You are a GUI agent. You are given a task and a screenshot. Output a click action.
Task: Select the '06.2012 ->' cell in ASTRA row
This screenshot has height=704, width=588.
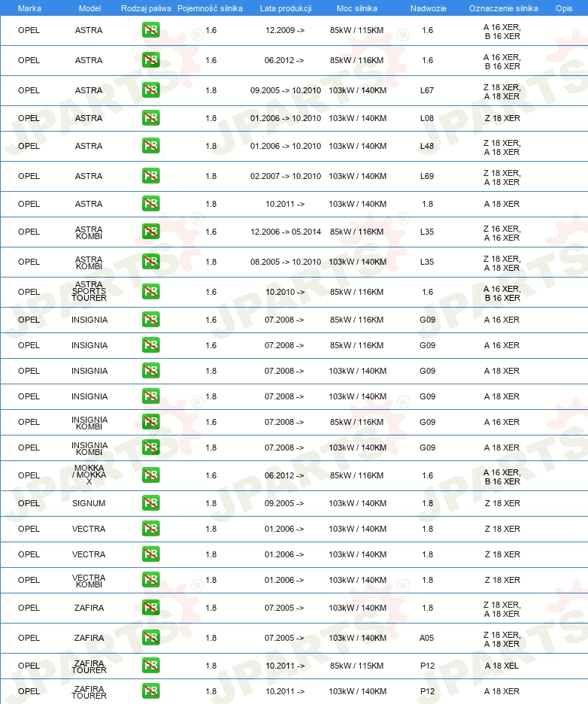click(x=284, y=60)
